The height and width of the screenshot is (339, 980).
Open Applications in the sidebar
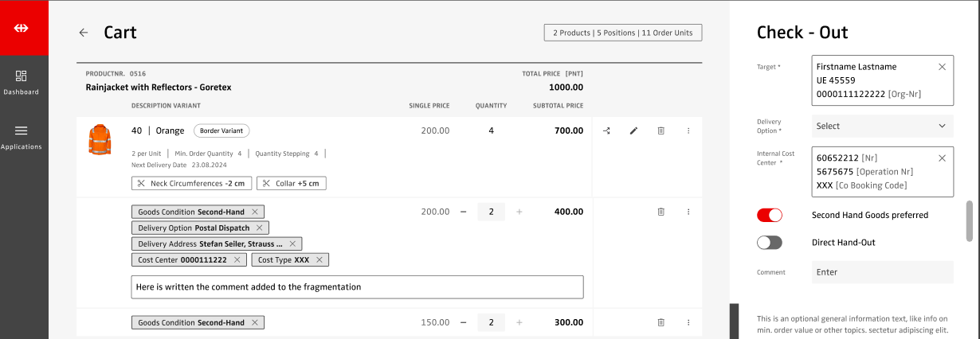coord(22,137)
